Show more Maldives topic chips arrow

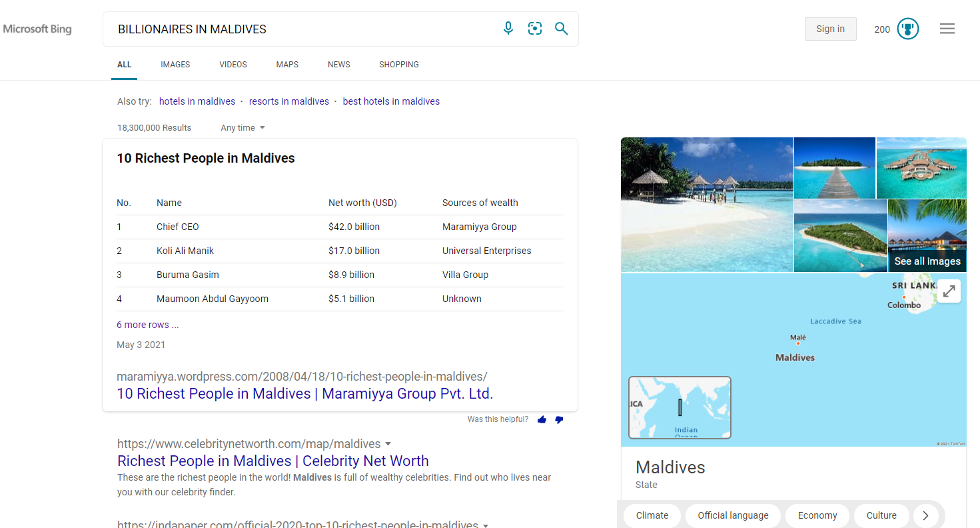925,515
